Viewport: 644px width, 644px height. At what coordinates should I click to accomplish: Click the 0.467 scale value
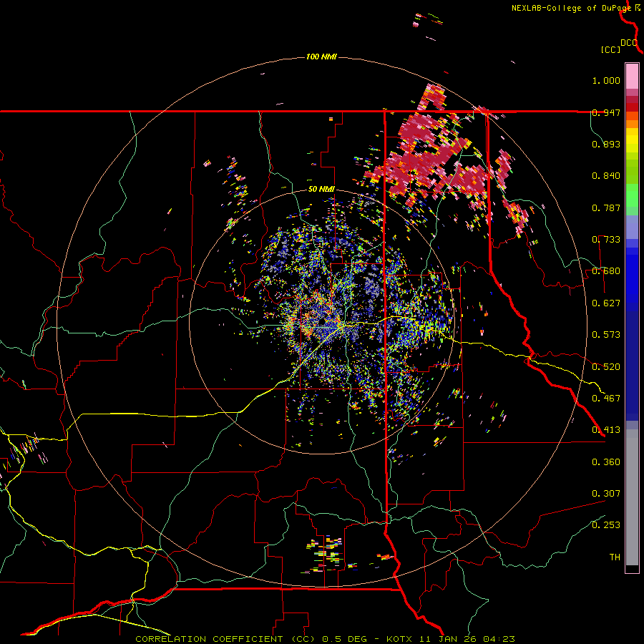(x=606, y=399)
